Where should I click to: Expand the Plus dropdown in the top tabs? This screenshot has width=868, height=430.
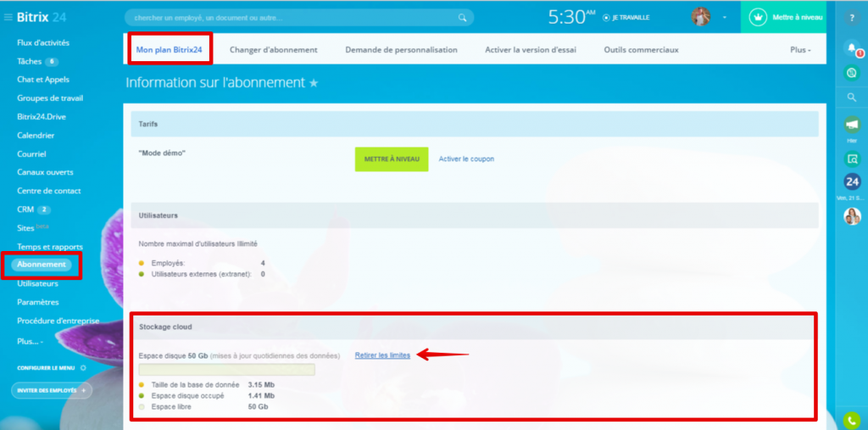click(800, 50)
